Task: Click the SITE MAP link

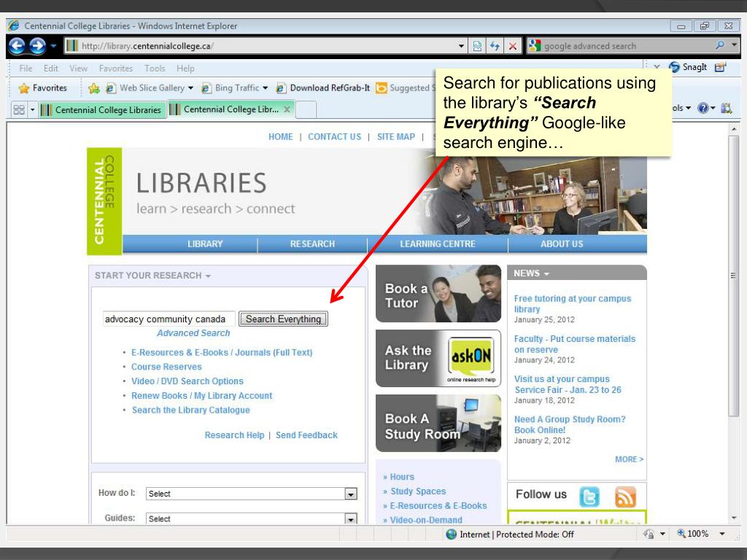Action: click(396, 136)
